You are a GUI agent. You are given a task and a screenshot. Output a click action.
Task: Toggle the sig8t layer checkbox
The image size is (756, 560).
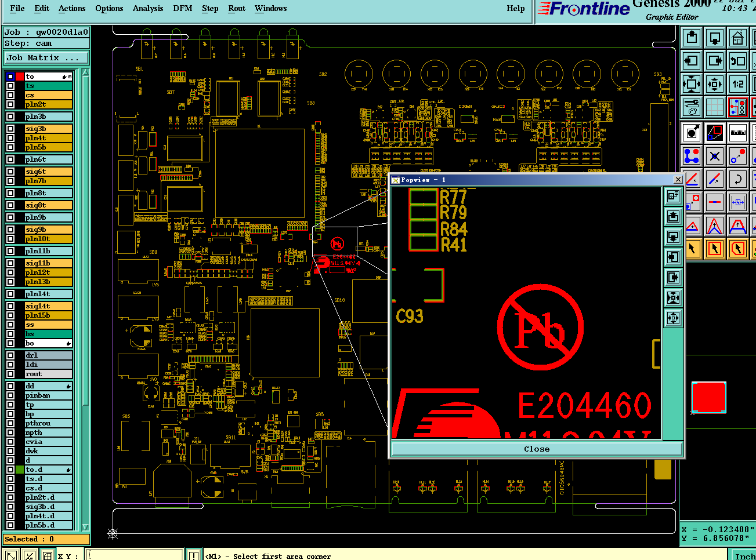(x=10, y=205)
